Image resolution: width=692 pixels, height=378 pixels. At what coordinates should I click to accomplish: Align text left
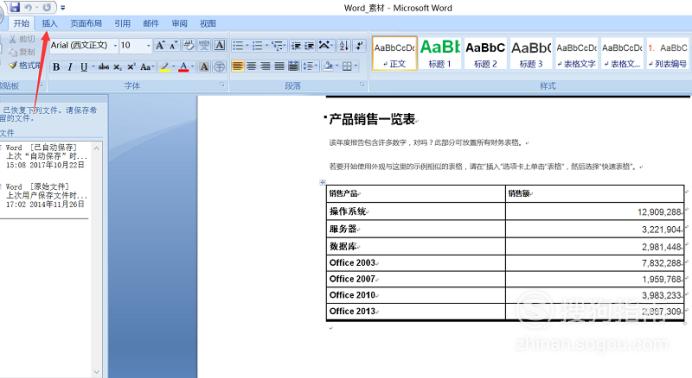pos(237,67)
